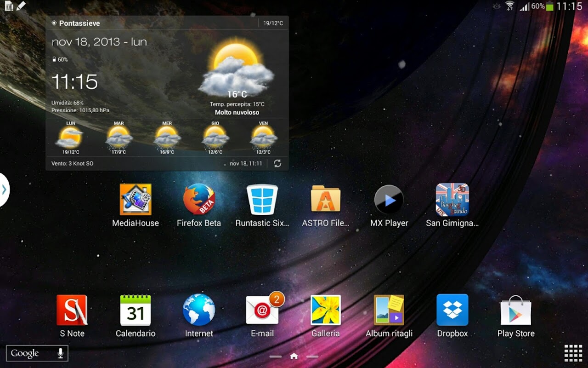Switch to the right home screen page
The height and width of the screenshot is (368, 588).
312,356
